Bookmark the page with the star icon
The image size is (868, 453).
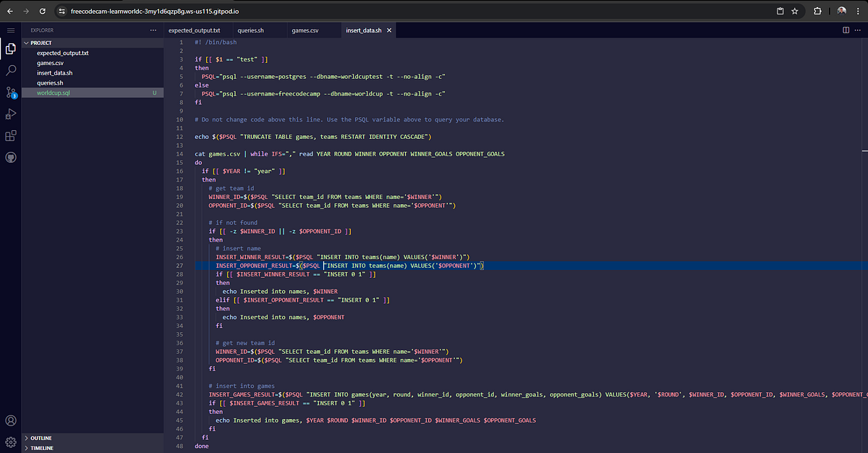(793, 11)
